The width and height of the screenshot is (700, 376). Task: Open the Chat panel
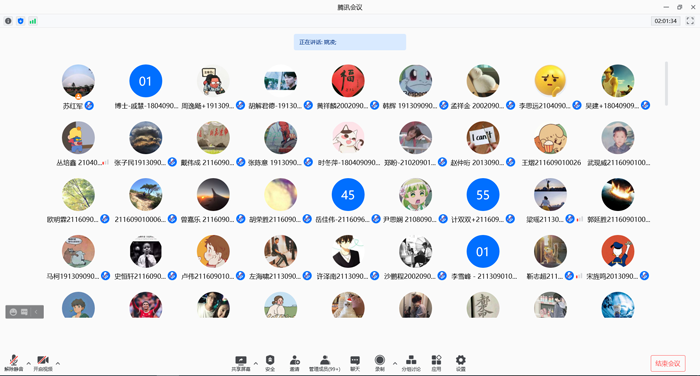pos(355,363)
